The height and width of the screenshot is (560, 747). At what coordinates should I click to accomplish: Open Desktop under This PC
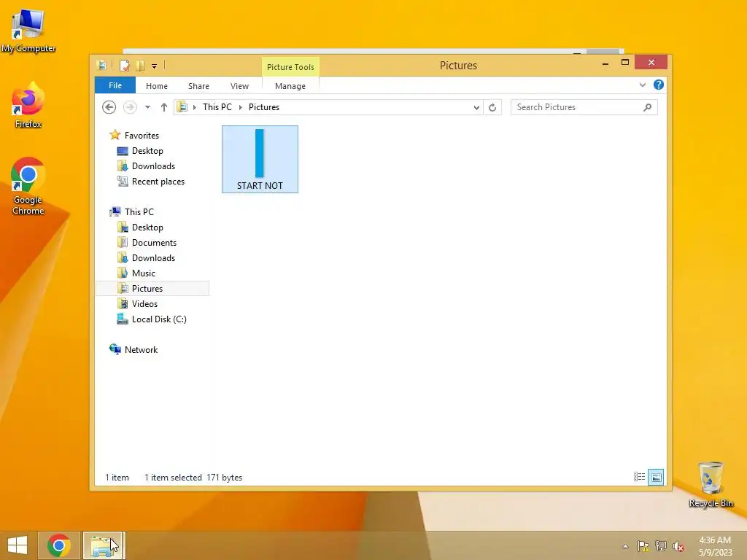coord(147,227)
